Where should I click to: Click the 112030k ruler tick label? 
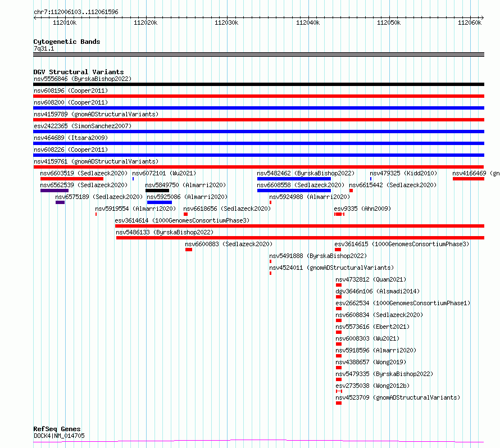[x=226, y=22]
